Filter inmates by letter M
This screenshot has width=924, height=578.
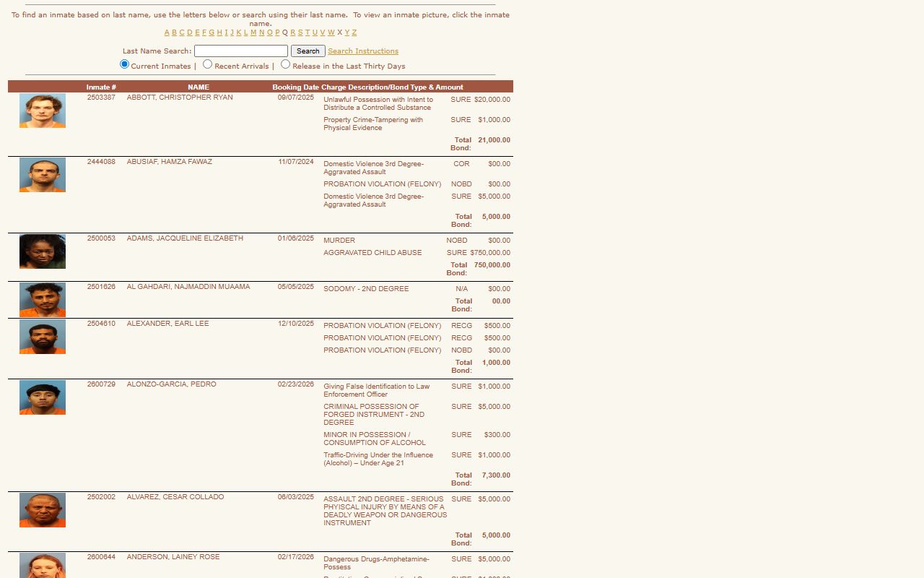coord(253,33)
